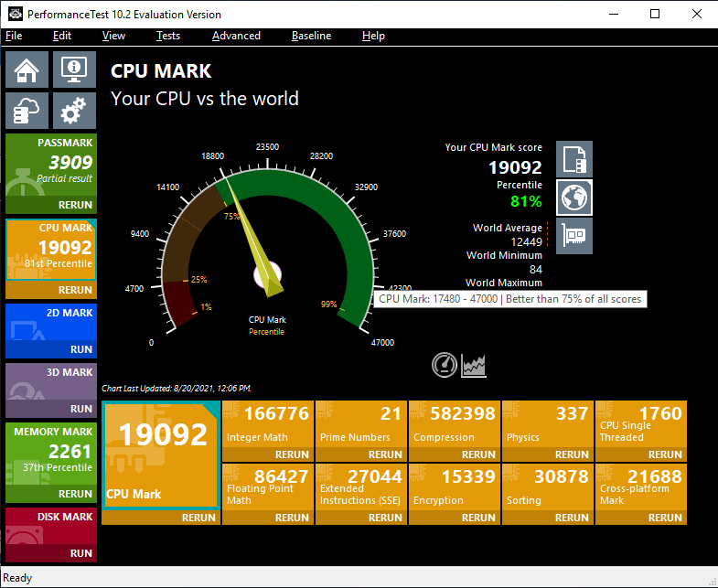
Task: Run the 2D Mark test
Action: 81,349
